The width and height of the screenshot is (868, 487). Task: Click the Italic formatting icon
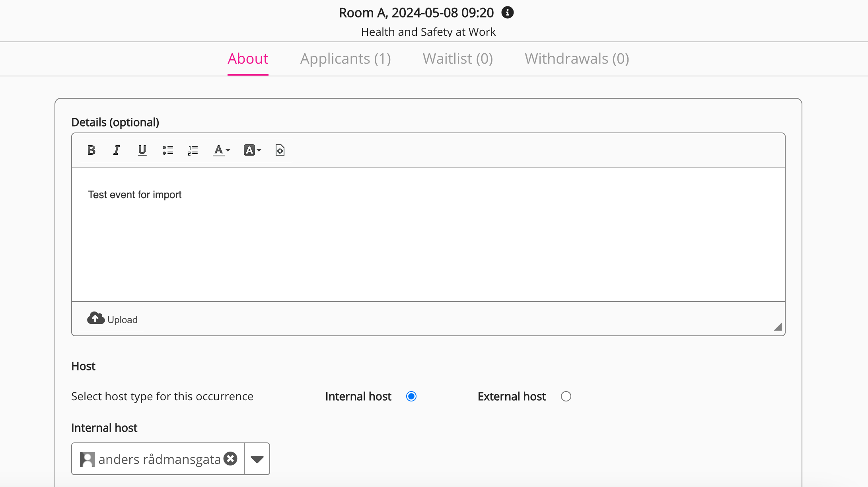(117, 150)
